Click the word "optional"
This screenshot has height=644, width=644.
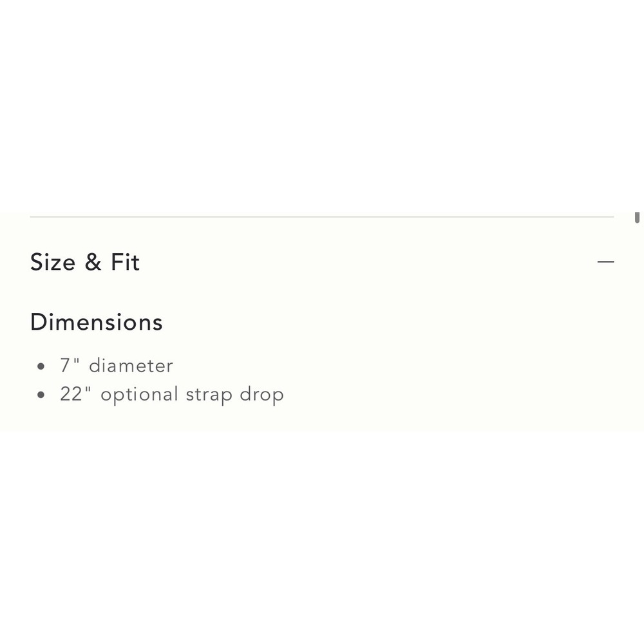pos(139,395)
